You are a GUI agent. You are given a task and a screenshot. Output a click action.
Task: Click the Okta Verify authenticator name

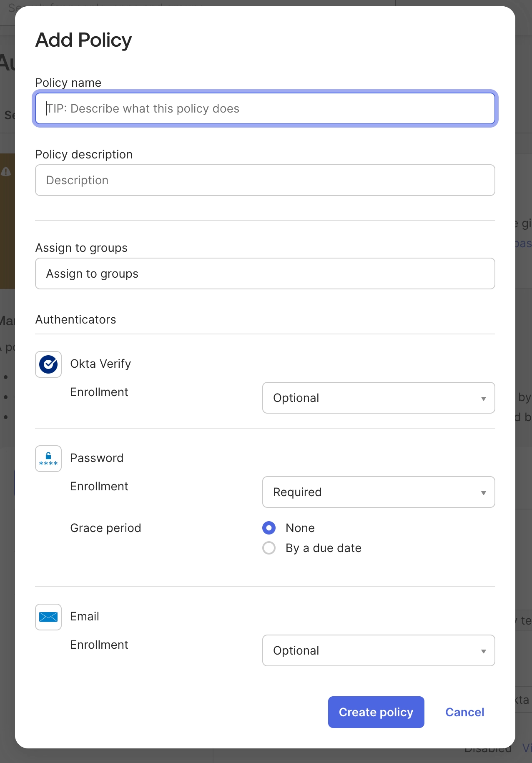pos(100,364)
